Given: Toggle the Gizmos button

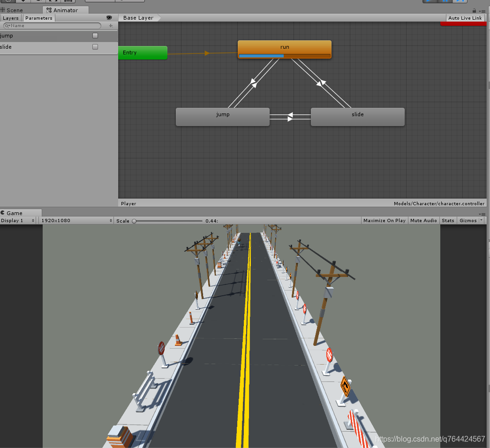Looking at the screenshot, I should [468, 221].
